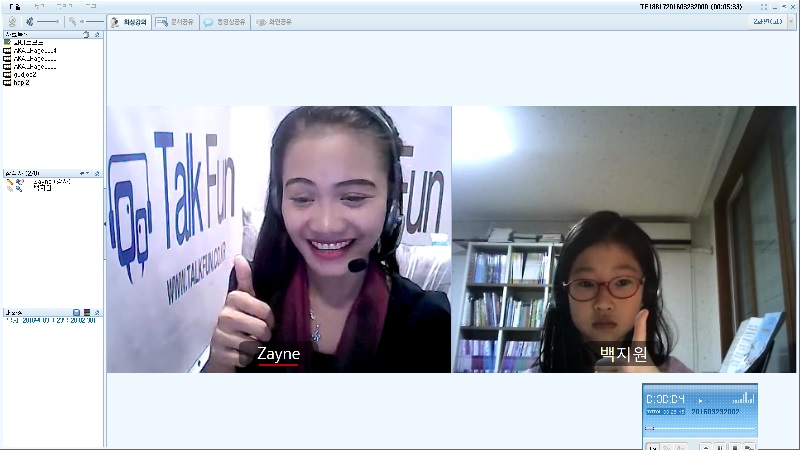This screenshot has width=800, height=450.
Task: Click refresh icon in file list header
Action: click(x=86, y=34)
